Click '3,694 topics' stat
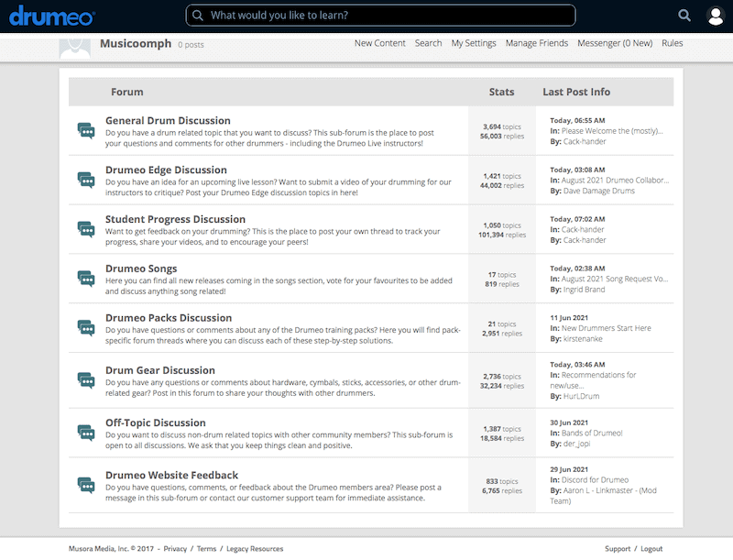This screenshot has height=560, width=733. point(501,126)
